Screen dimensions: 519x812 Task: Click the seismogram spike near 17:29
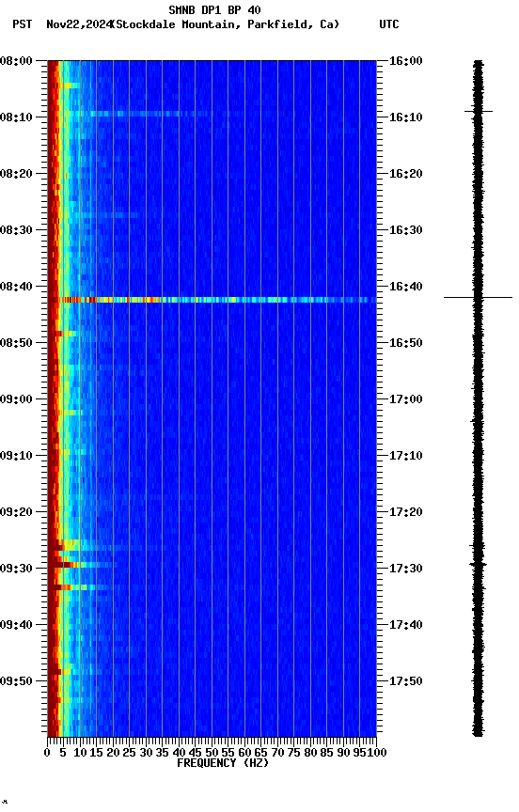478,564
